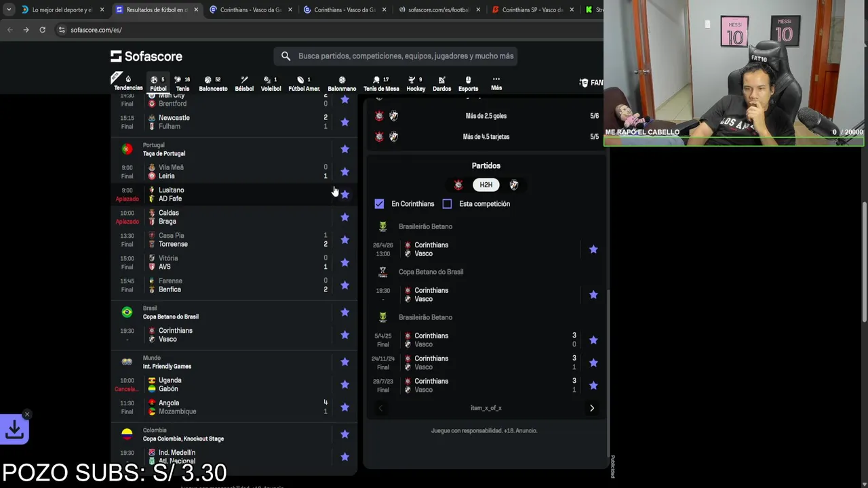Toggle favorite star for Vila Meã-Leiria
This screenshot has height=488, width=868.
tap(344, 171)
